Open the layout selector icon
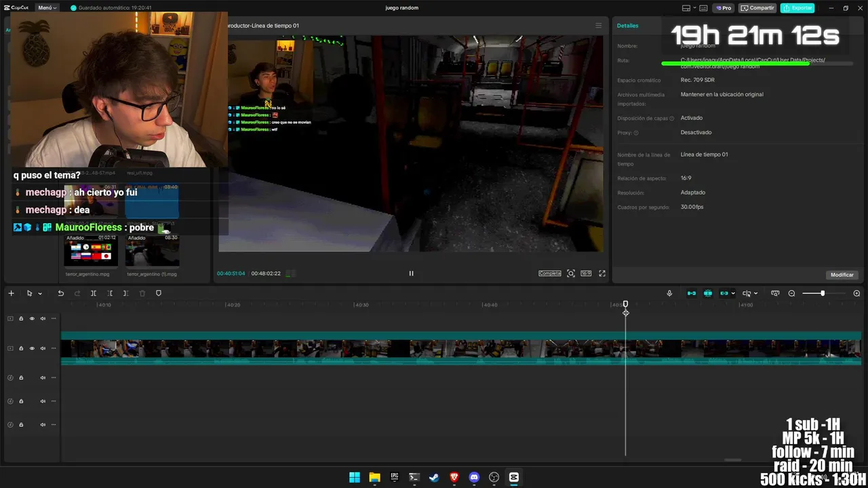The height and width of the screenshot is (488, 868). [x=686, y=8]
